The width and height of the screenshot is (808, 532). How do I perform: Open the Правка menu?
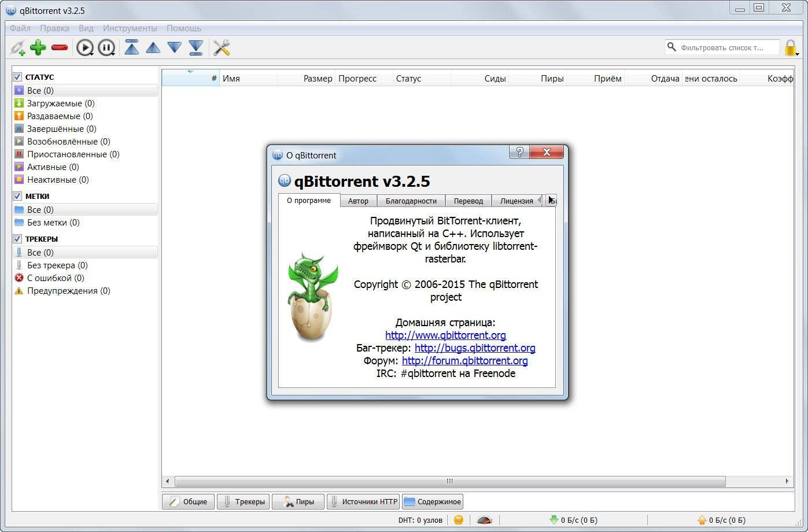pos(54,28)
